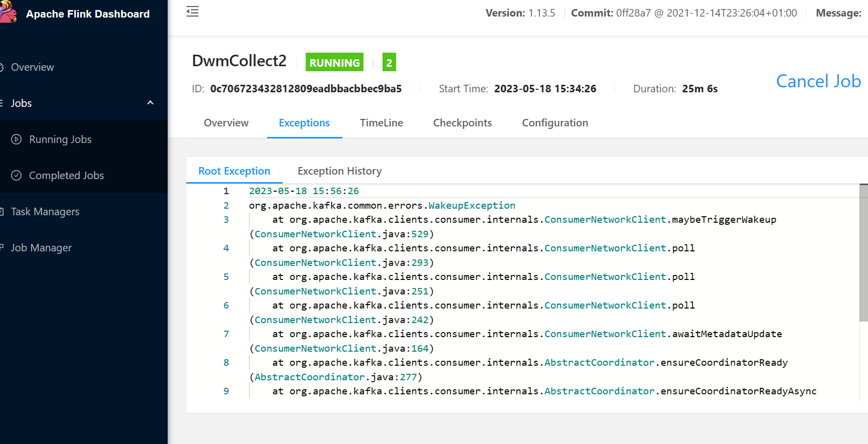Switch to the job Overview tab
This screenshot has width=868, height=444.
pyautogui.click(x=226, y=123)
